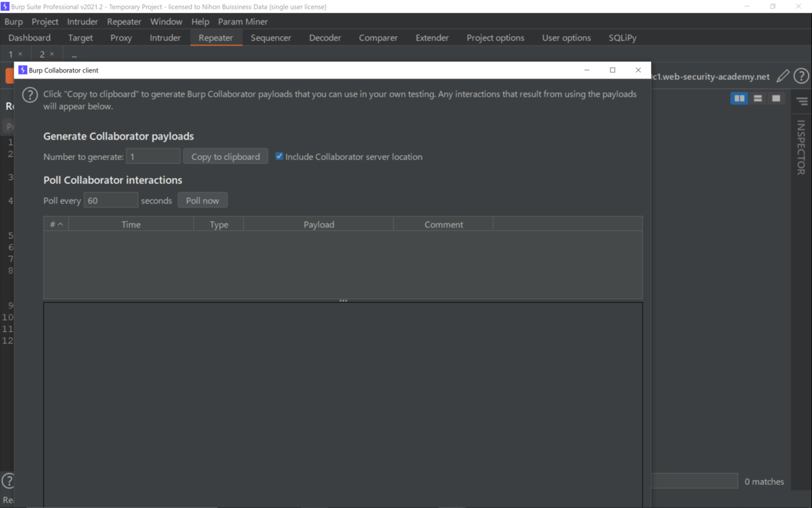Close Repeater tab 2 with its x
812x508 pixels.
pos(52,54)
